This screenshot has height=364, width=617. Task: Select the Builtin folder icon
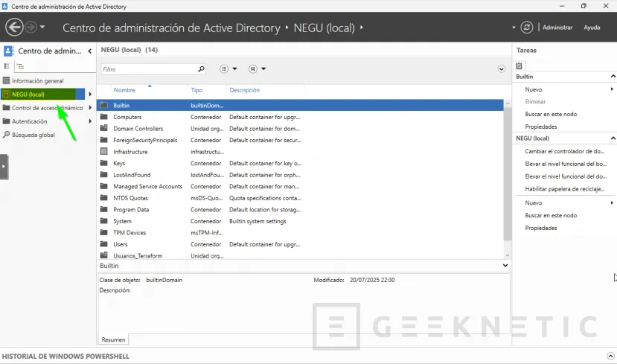pyautogui.click(x=104, y=105)
